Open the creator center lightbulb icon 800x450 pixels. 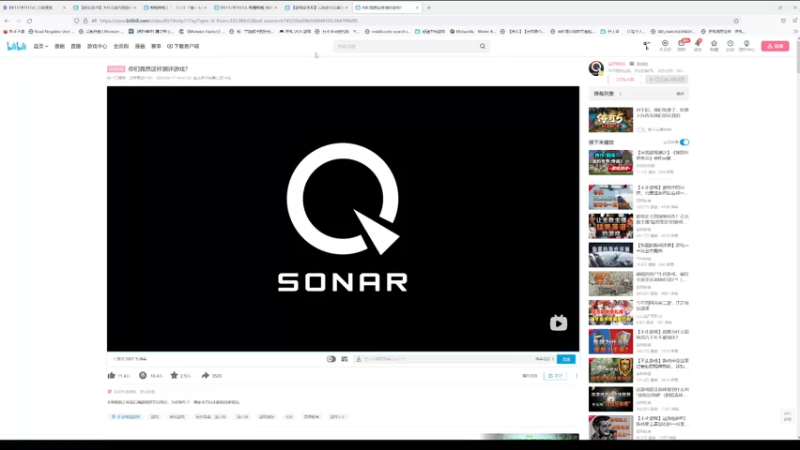[746, 45]
